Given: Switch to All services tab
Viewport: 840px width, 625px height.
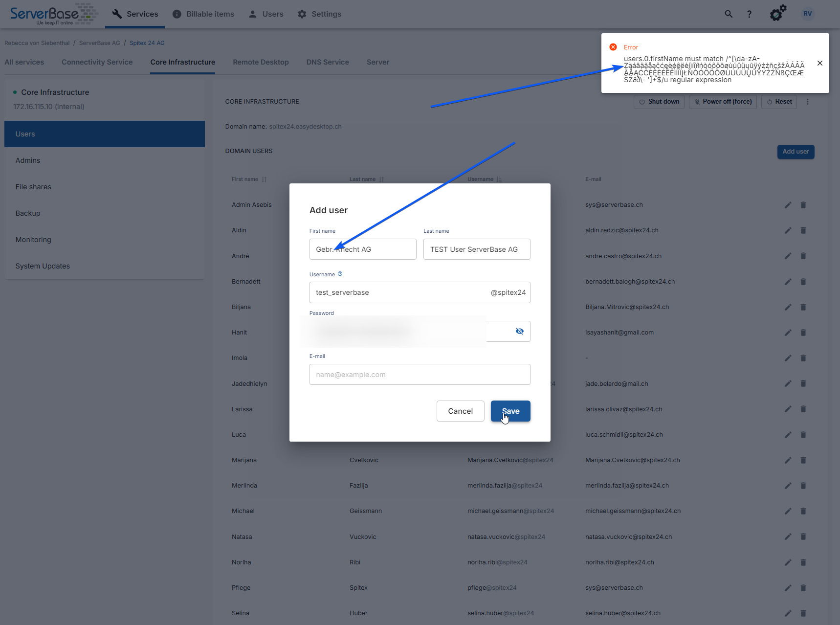Looking at the screenshot, I should (24, 62).
